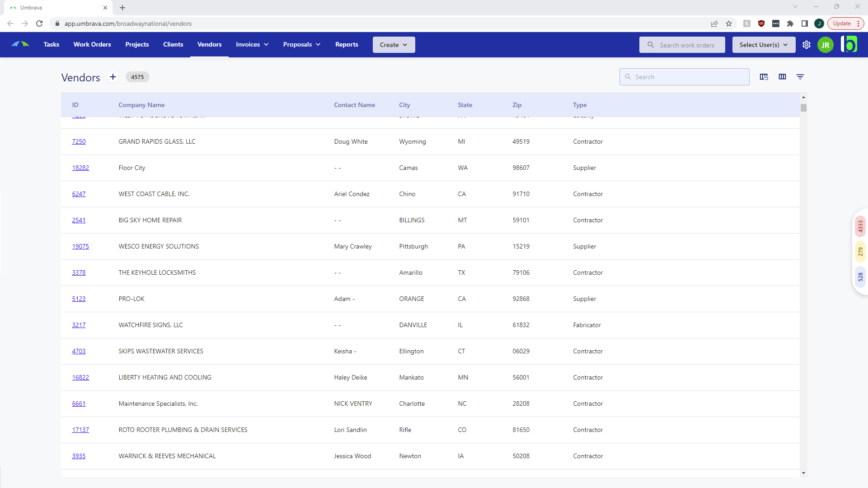Click the Update browser button
Viewport: 868px width, 488px height.
pyautogui.click(x=842, y=23)
